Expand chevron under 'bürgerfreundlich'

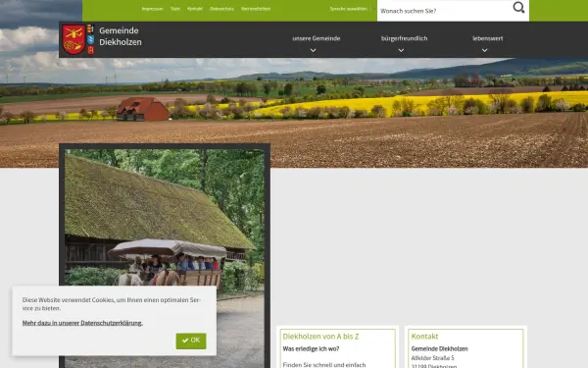tap(401, 50)
